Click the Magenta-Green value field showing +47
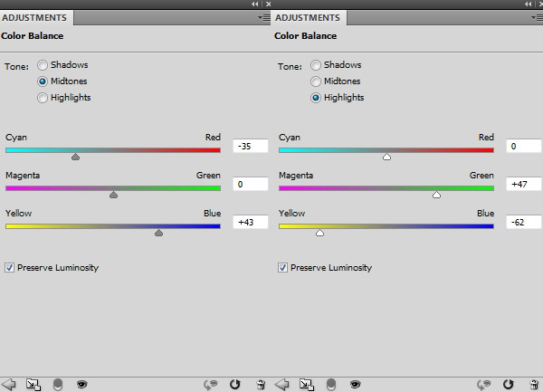Viewport: 543px width, 392px height. 523,184
